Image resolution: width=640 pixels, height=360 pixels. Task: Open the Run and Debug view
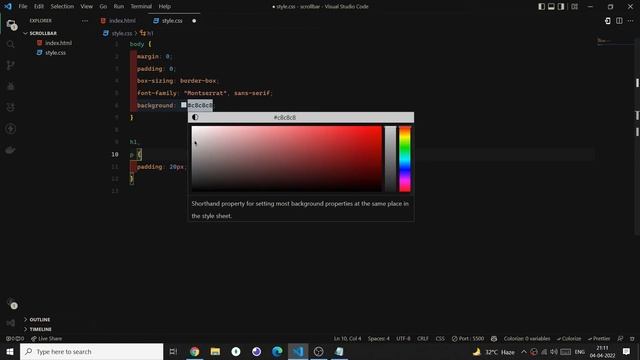11,87
